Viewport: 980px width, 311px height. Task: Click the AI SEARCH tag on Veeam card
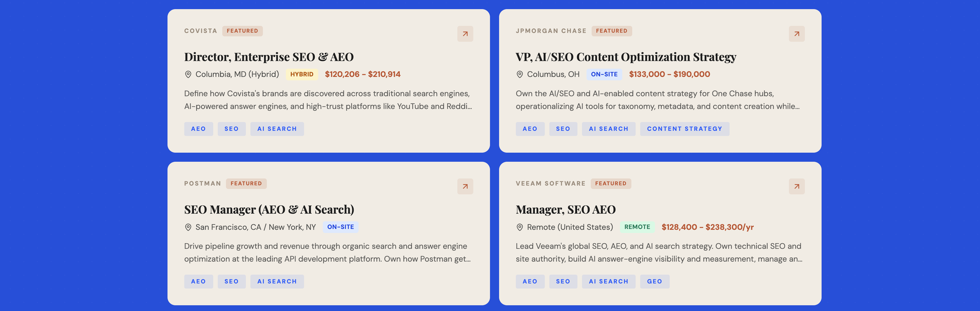(x=608, y=282)
